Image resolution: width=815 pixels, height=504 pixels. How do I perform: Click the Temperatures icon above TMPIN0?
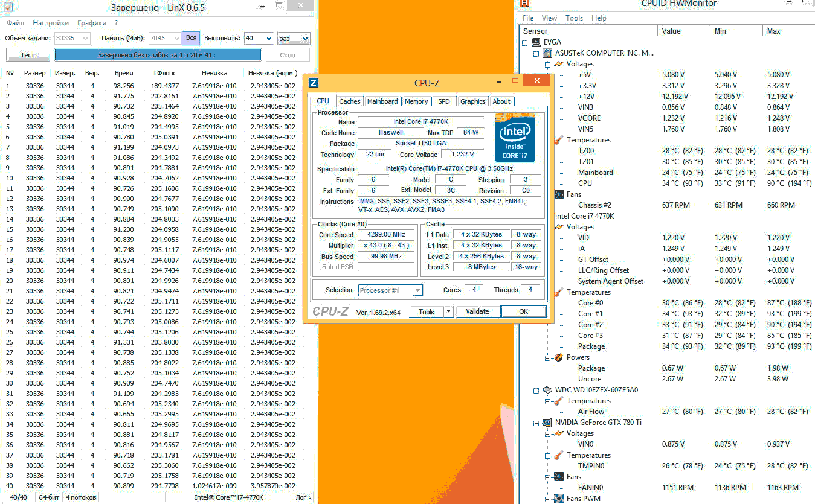click(559, 455)
